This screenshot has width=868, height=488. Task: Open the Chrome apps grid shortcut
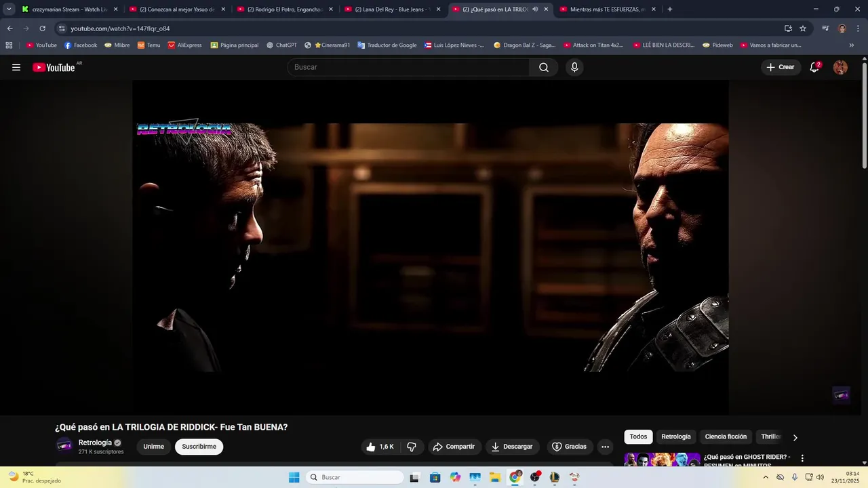point(9,45)
